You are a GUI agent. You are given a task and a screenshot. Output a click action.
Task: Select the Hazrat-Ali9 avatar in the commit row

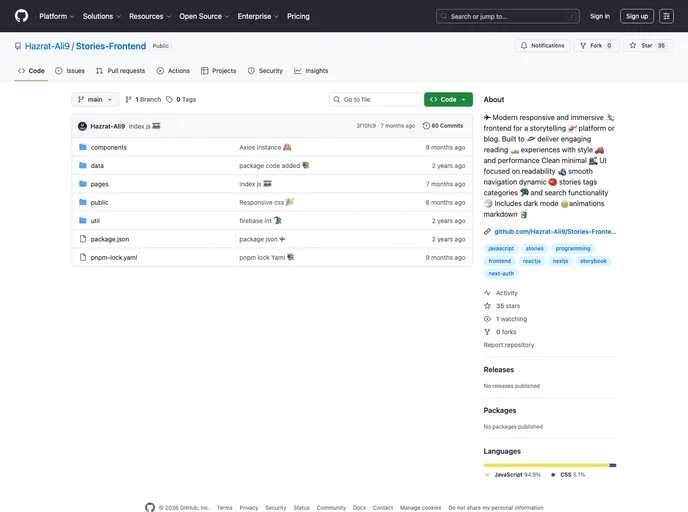tap(82, 126)
